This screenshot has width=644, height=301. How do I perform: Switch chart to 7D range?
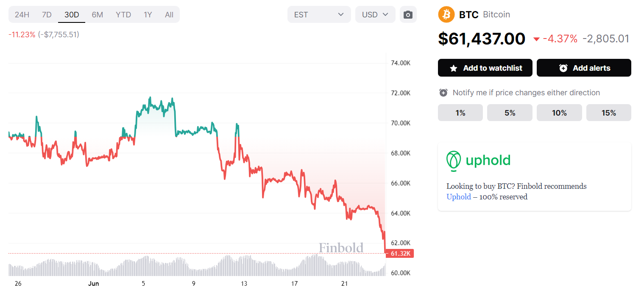[47, 15]
